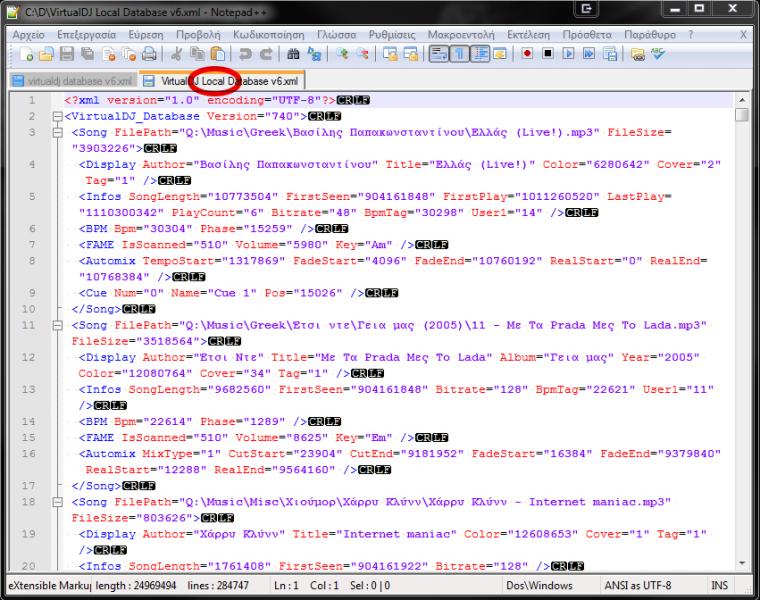Click the Playback macro icon
The height and width of the screenshot is (600, 760).
(x=568, y=54)
